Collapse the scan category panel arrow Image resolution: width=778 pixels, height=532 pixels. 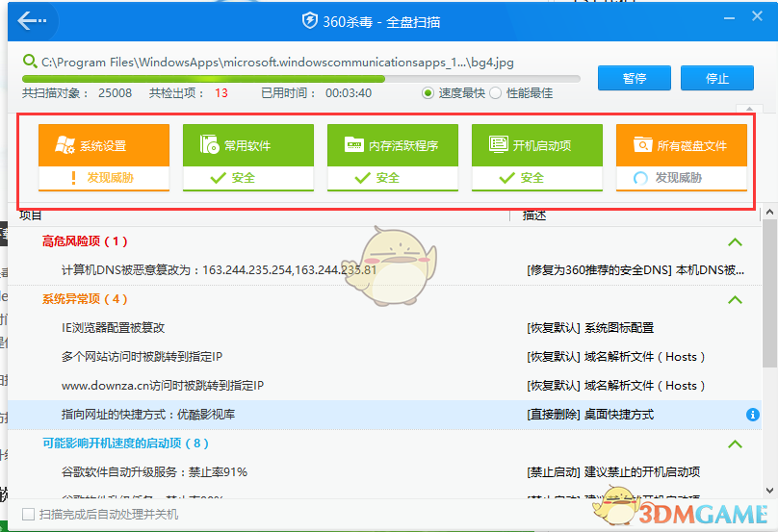[749, 108]
